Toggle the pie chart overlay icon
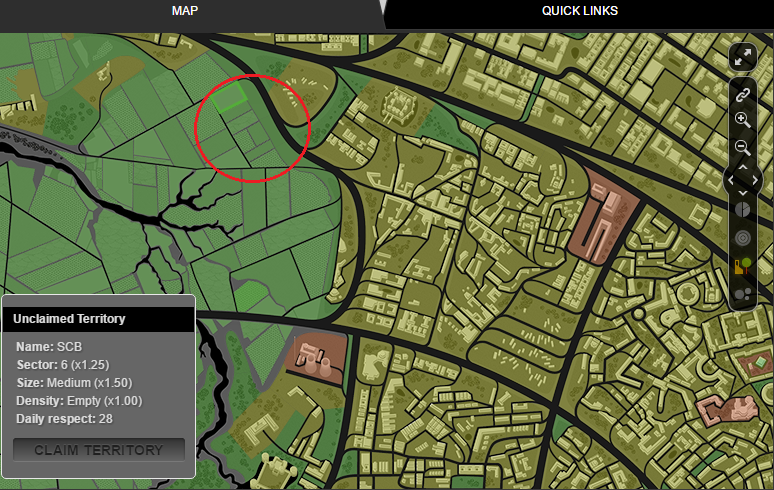774x490 pixels. click(742, 210)
